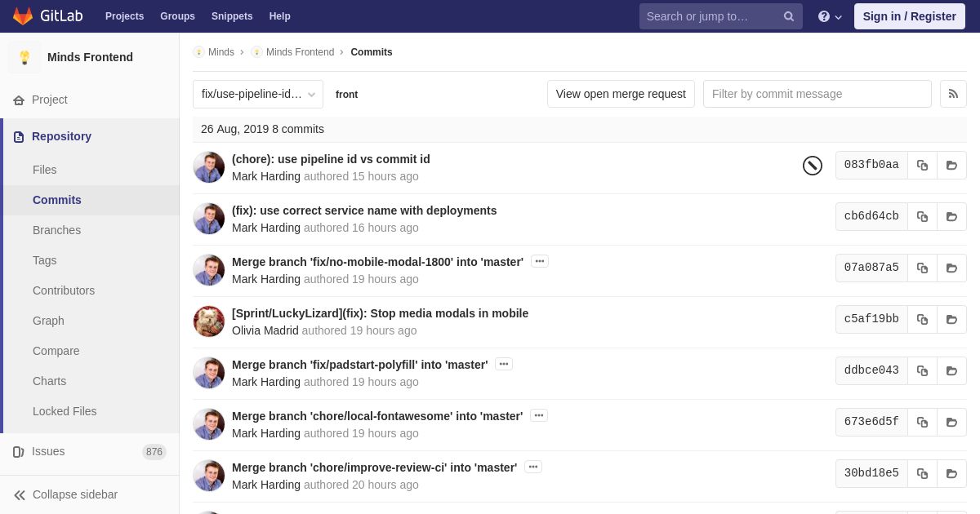Open Snippets in top bar

click(232, 16)
